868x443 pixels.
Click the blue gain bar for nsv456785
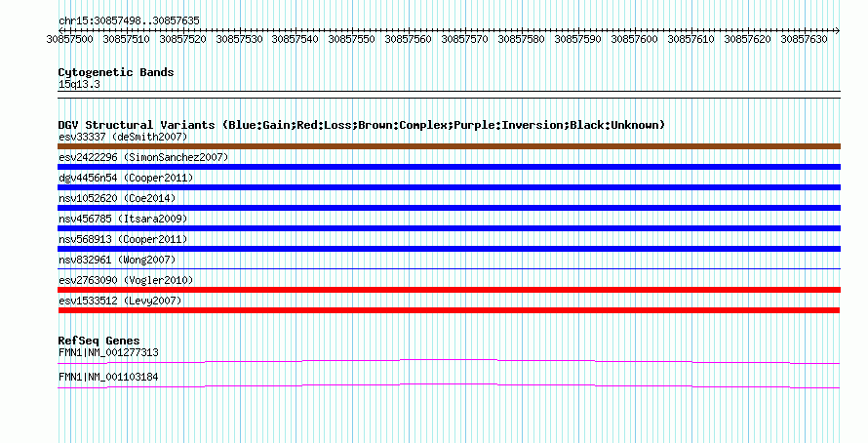[449, 228]
